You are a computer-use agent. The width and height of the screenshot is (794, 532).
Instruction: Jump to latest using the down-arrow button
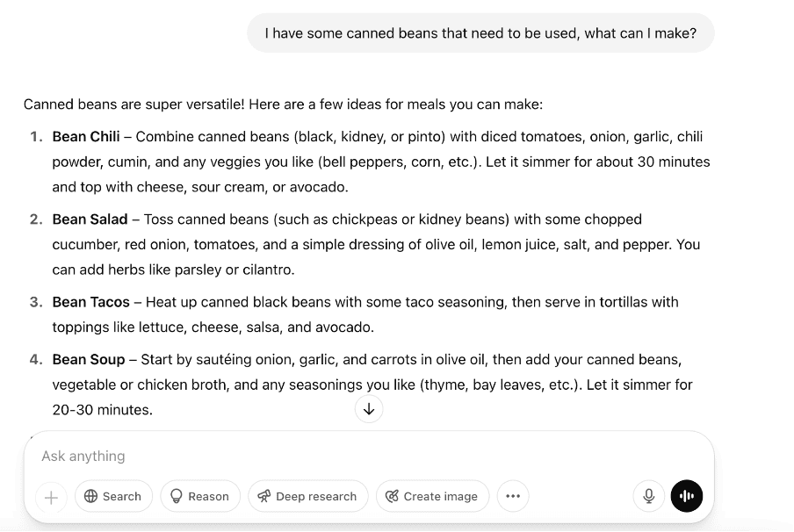pyautogui.click(x=369, y=408)
